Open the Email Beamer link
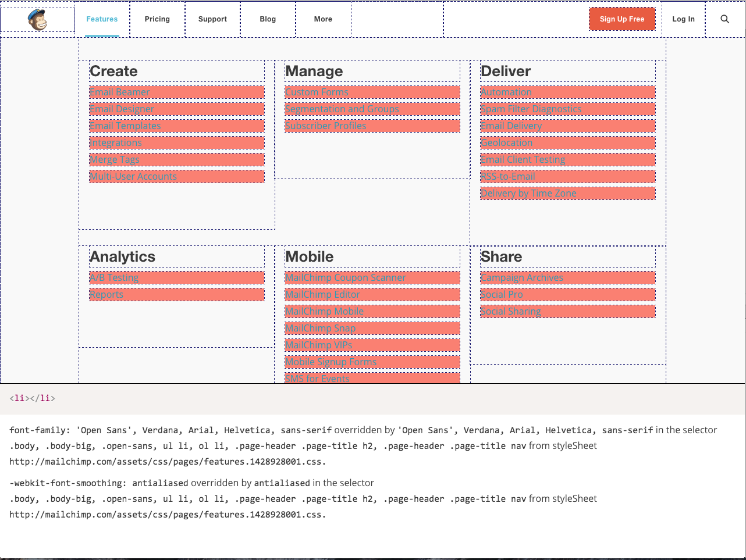 coord(119,92)
